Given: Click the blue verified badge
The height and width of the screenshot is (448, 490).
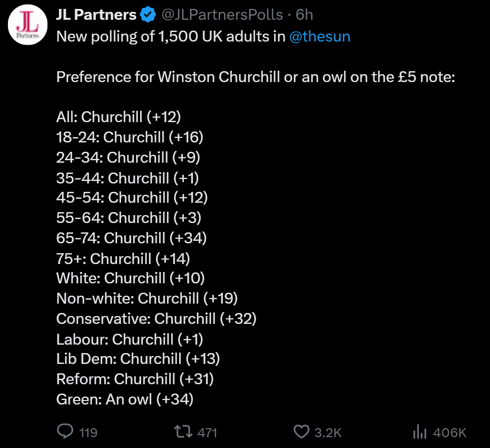Looking at the screenshot, I should (147, 15).
